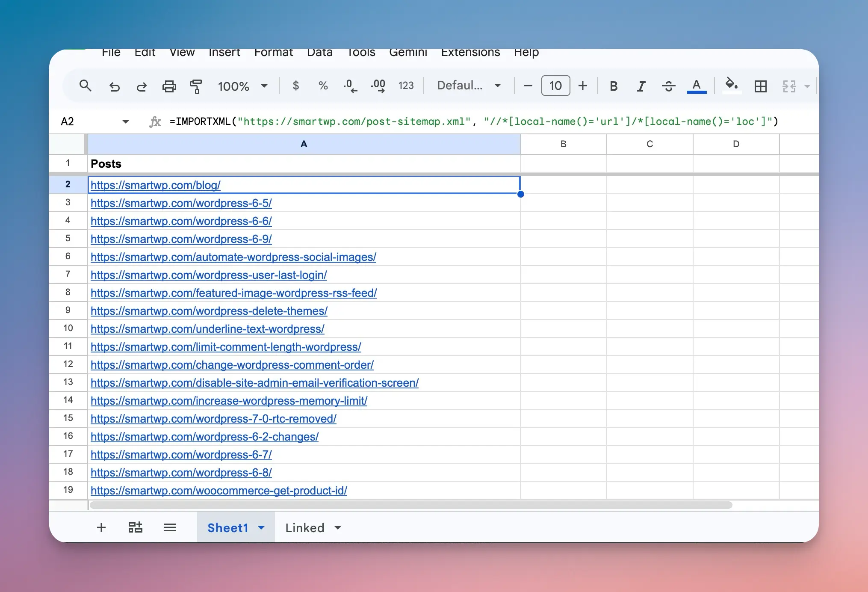Viewport: 868px width, 592px height.
Task: Open the Format menu
Action: pyautogui.click(x=273, y=52)
